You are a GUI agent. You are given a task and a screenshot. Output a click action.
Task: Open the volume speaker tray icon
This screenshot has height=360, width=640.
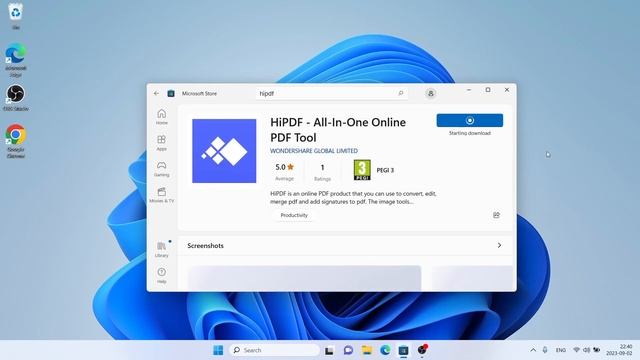click(x=587, y=350)
